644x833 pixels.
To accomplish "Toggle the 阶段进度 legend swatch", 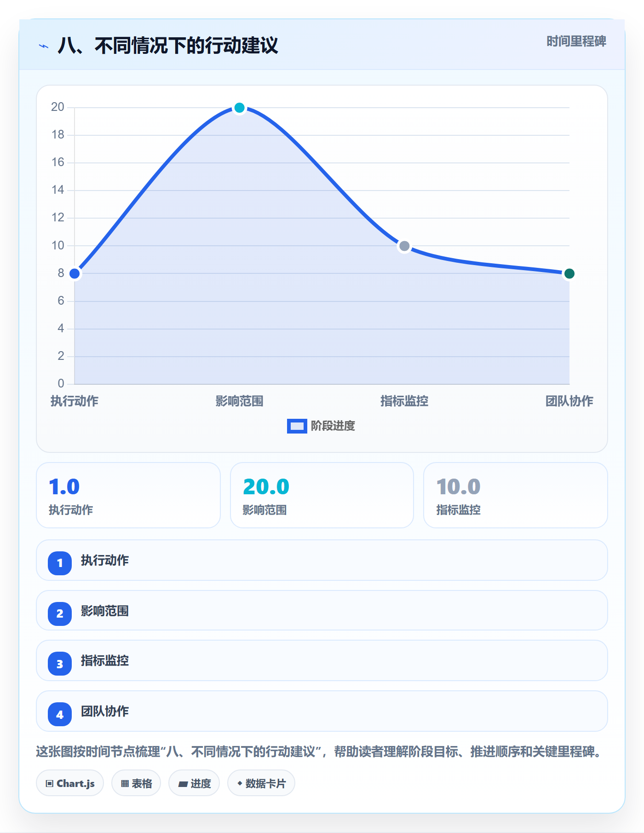I will tap(297, 426).
